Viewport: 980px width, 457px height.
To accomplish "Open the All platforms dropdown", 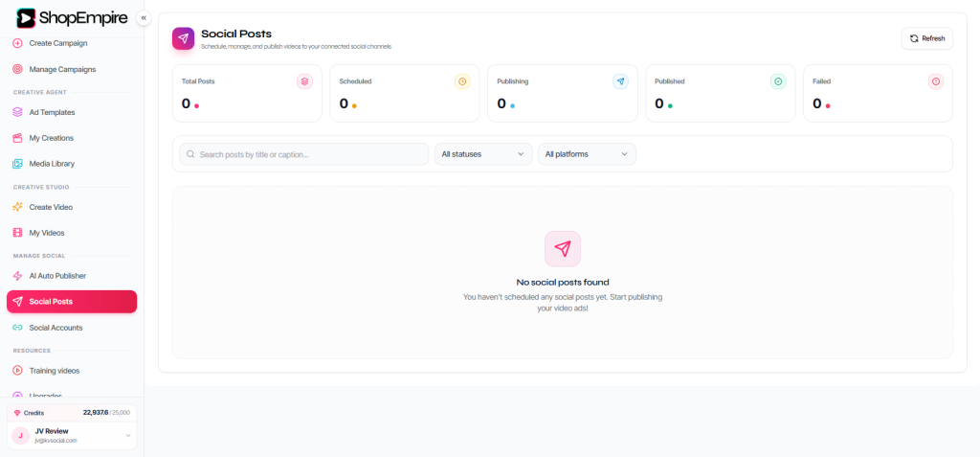I will [587, 154].
